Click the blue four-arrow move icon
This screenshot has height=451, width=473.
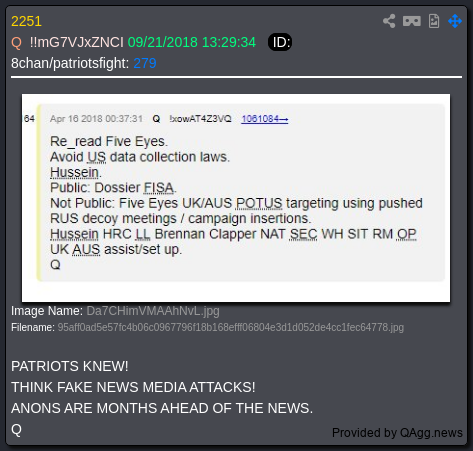[x=455, y=21]
